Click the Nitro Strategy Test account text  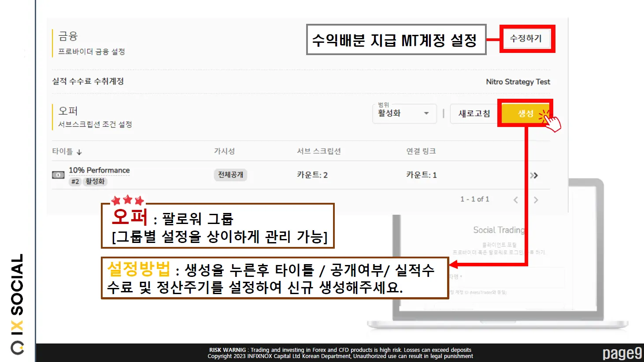click(x=518, y=82)
